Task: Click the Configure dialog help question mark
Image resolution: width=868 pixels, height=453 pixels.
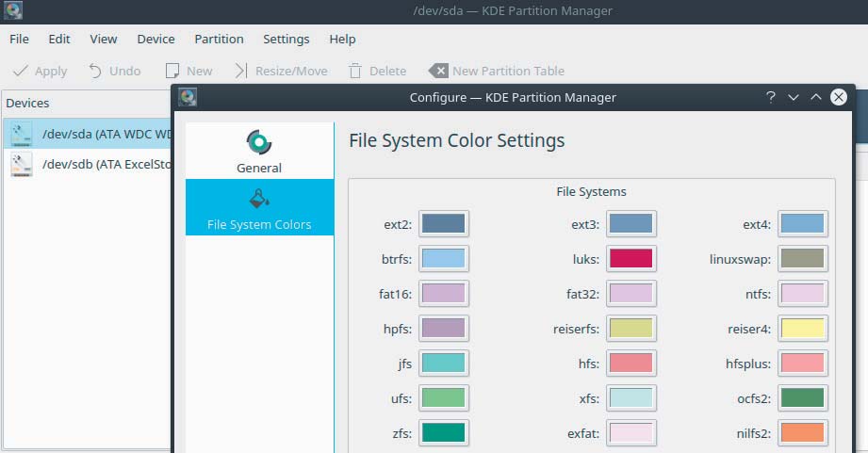Action: click(771, 97)
